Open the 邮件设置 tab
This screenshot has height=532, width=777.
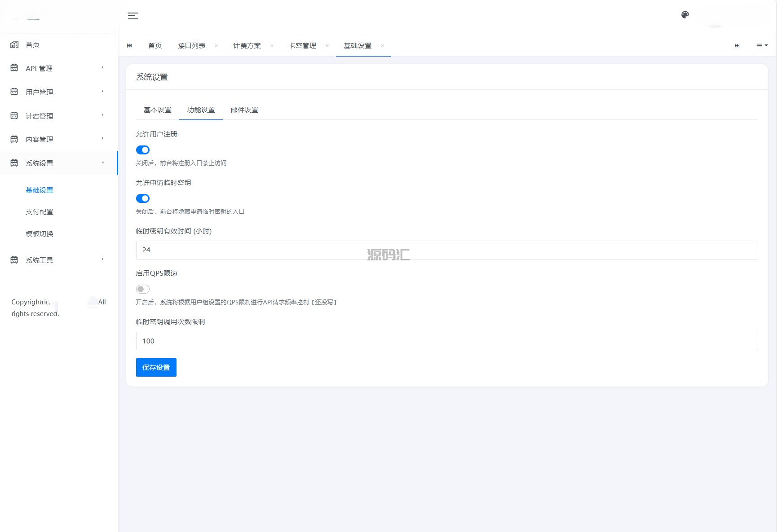coord(245,110)
